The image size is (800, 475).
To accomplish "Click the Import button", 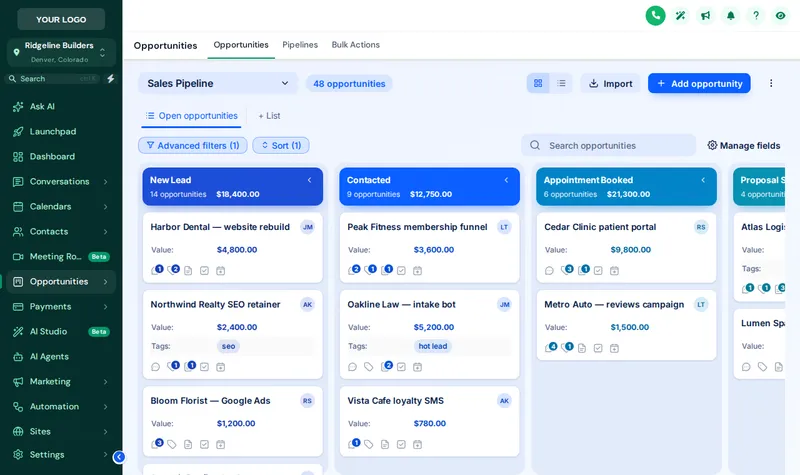I will [611, 83].
